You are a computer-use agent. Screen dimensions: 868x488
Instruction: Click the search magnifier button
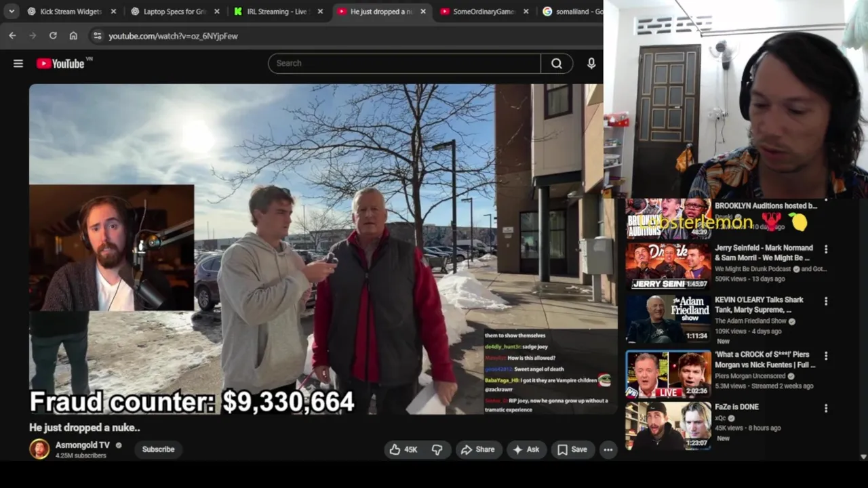pos(557,63)
